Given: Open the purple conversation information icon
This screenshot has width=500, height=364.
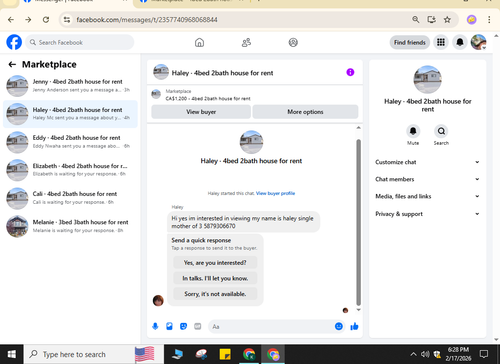Looking at the screenshot, I should [x=350, y=72].
